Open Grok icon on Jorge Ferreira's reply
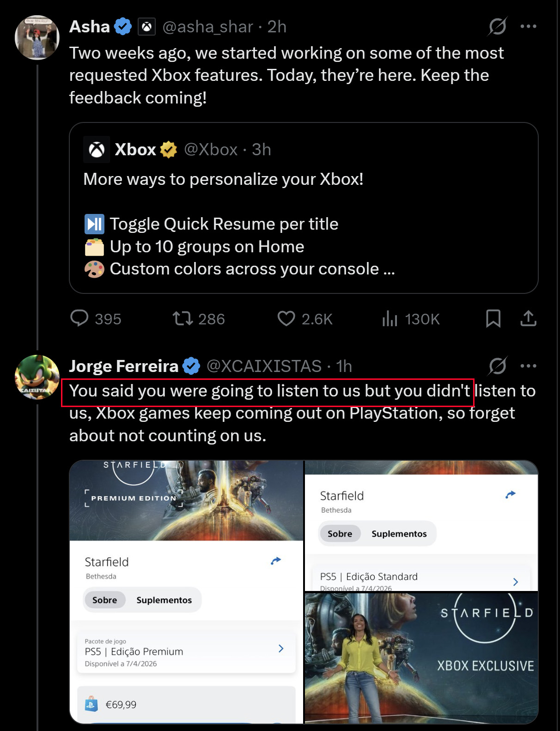560x731 pixels. pos(498,366)
